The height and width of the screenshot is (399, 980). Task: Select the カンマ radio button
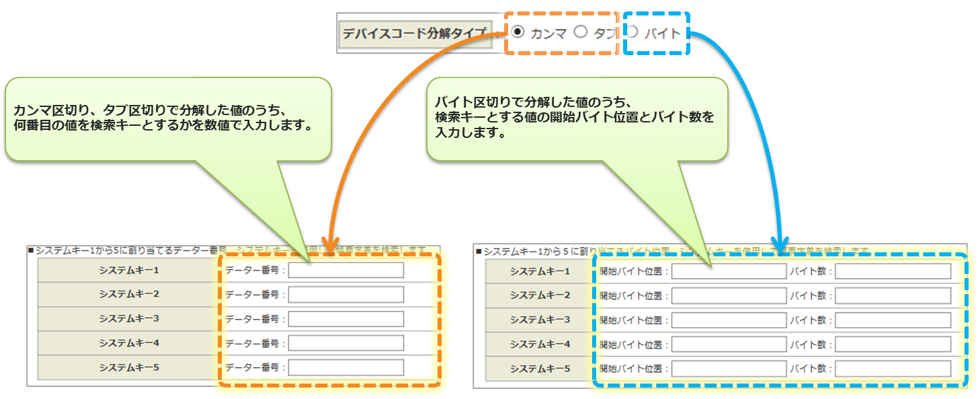[x=517, y=32]
